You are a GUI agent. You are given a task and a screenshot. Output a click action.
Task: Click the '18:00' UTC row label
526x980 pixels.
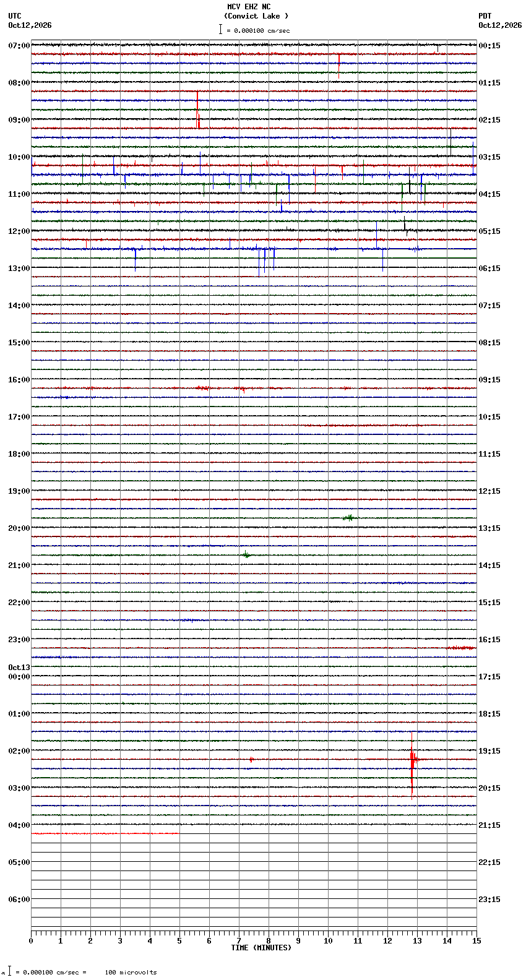click(19, 454)
